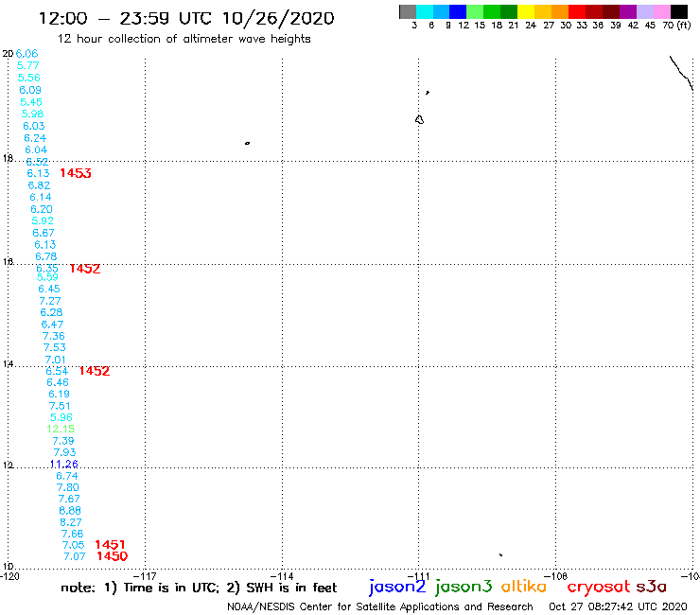Click the title '12:00 – 23:59 UTC 10/26/2020'

[186, 18]
